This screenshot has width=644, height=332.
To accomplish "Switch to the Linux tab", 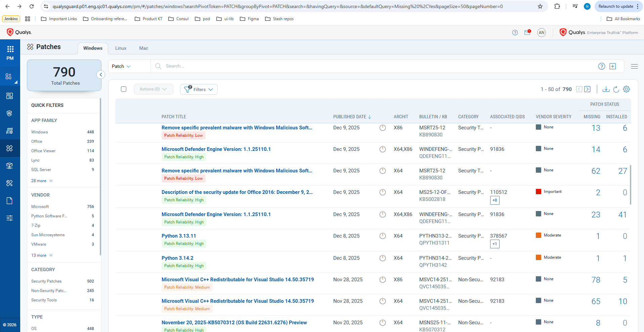I will coord(121,48).
